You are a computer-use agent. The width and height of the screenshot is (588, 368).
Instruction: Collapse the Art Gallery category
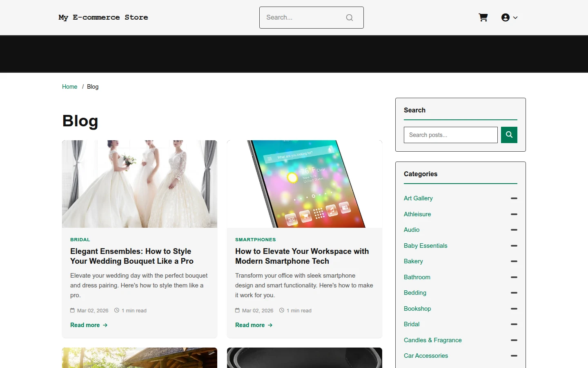coord(514,198)
